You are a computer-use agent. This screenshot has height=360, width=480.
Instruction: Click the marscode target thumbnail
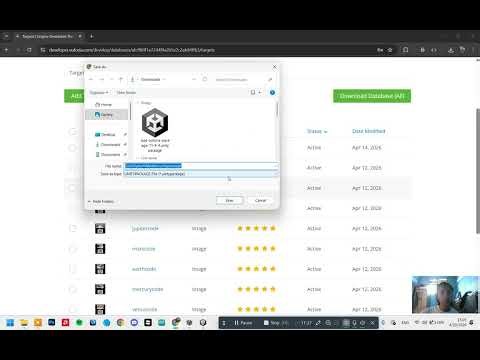tap(100, 249)
